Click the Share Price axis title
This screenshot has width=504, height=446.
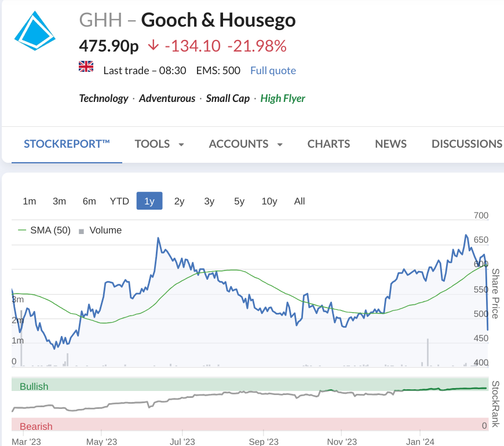tap(496, 294)
